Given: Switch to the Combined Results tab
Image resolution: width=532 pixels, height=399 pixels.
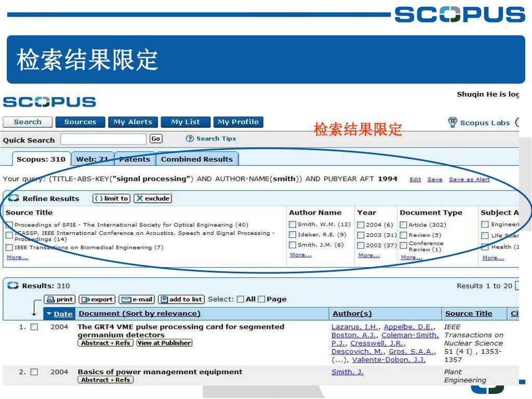Looking at the screenshot, I should tap(197, 159).
